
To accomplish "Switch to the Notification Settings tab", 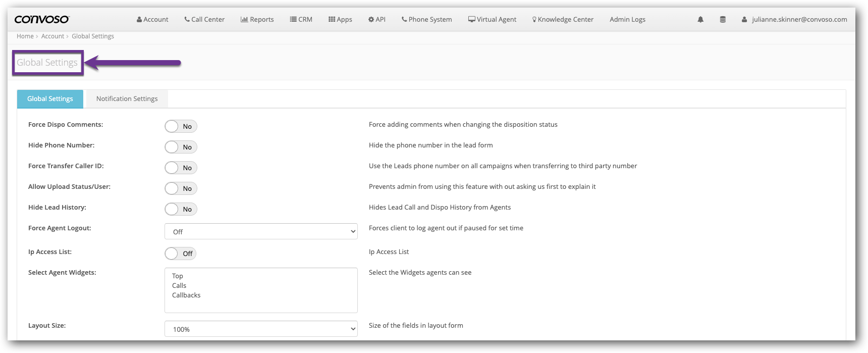I will click(x=127, y=99).
